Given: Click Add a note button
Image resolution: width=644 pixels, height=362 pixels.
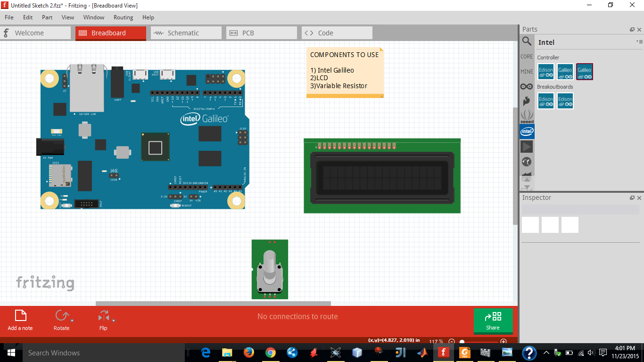Looking at the screenshot, I should (x=20, y=321).
